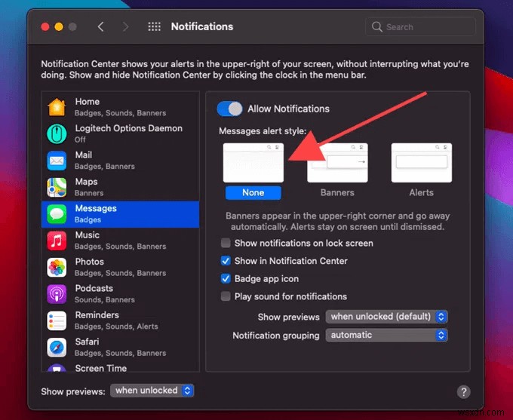Image resolution: width=513 pixels, height=420 pixels.
Task: Toggle the Allow Notifications switch
Action: click(229, 109)
